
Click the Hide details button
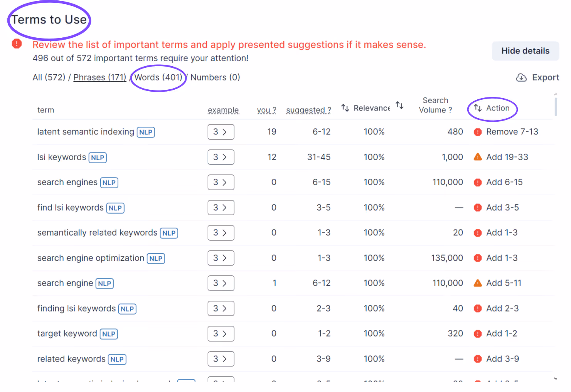pyautogui.click(x=526, y=51)
